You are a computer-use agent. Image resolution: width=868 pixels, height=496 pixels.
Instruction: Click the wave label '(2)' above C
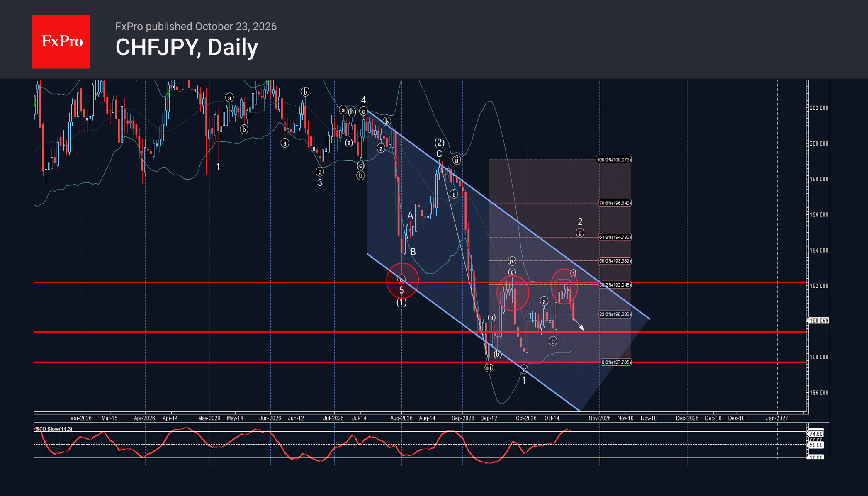click(439, 143)
